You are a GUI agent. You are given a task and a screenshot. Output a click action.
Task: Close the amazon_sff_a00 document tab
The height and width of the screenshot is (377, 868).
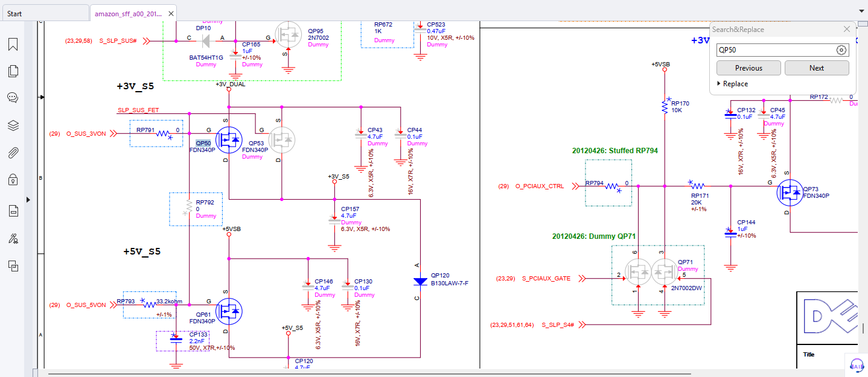[x=172, y=13]
